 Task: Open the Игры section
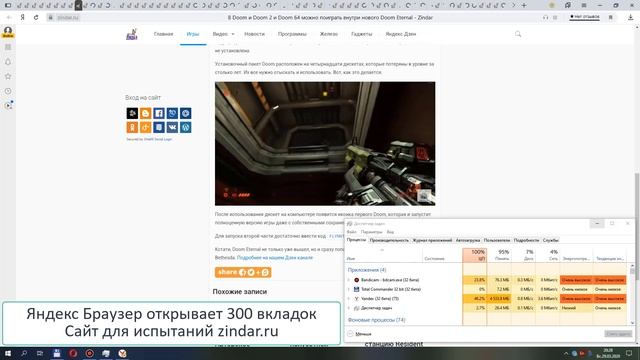click(193, 34)
